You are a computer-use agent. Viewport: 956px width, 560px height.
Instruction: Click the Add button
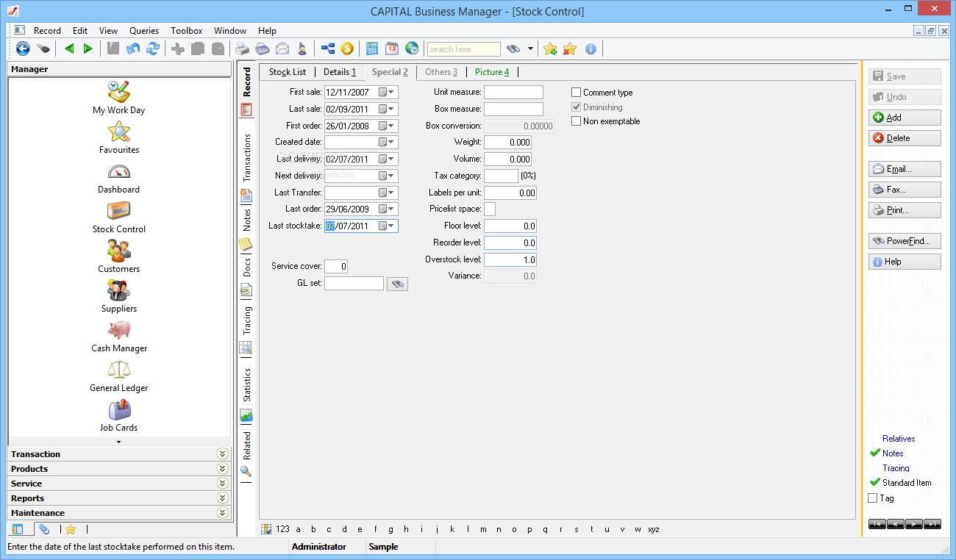905,118
